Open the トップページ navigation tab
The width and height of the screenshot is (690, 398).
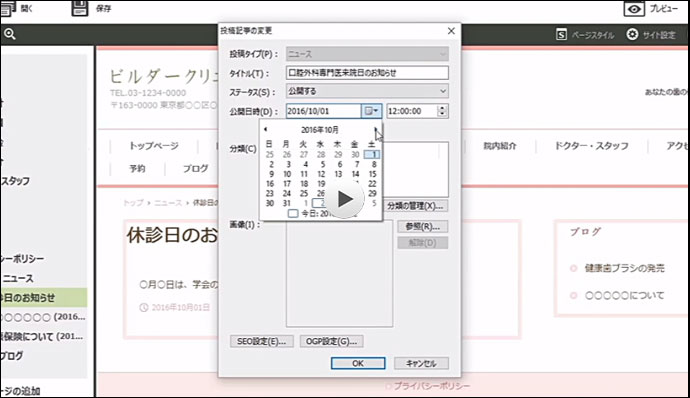[x=154, y=146]
